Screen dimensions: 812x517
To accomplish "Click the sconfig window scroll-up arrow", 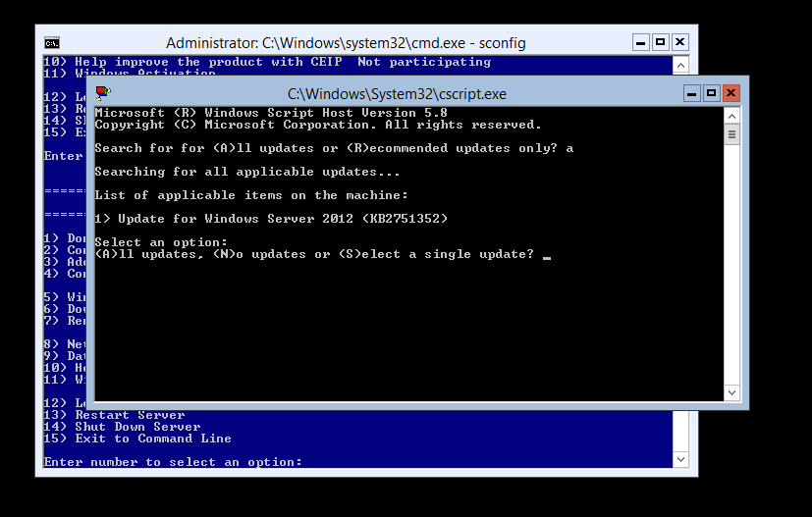I will pos(680,65).
